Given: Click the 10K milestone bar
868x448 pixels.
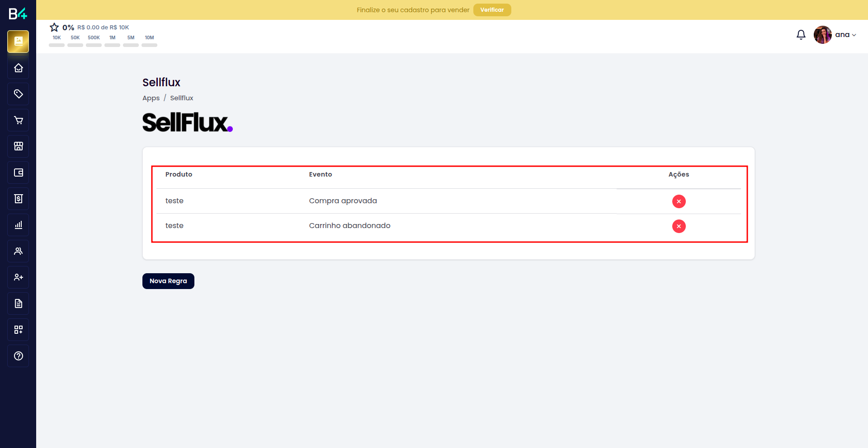Looking at the screenshot, I should coord(57,45).
